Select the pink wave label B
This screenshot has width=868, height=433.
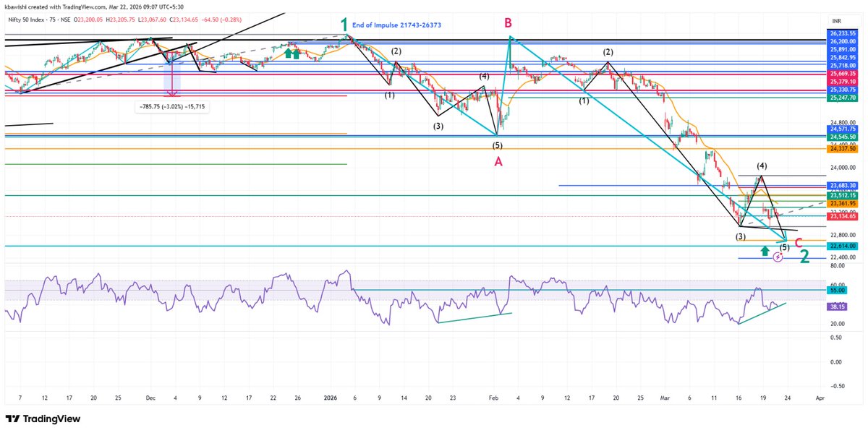click(x=509, y=23)
